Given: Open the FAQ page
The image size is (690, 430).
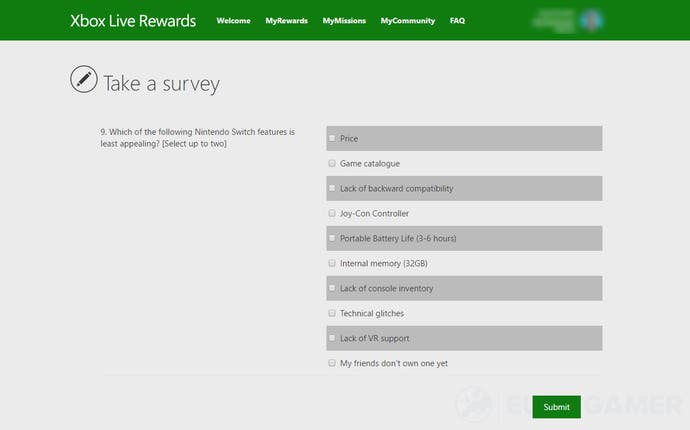Looking at the screenshot, I should tap(457, 21).
